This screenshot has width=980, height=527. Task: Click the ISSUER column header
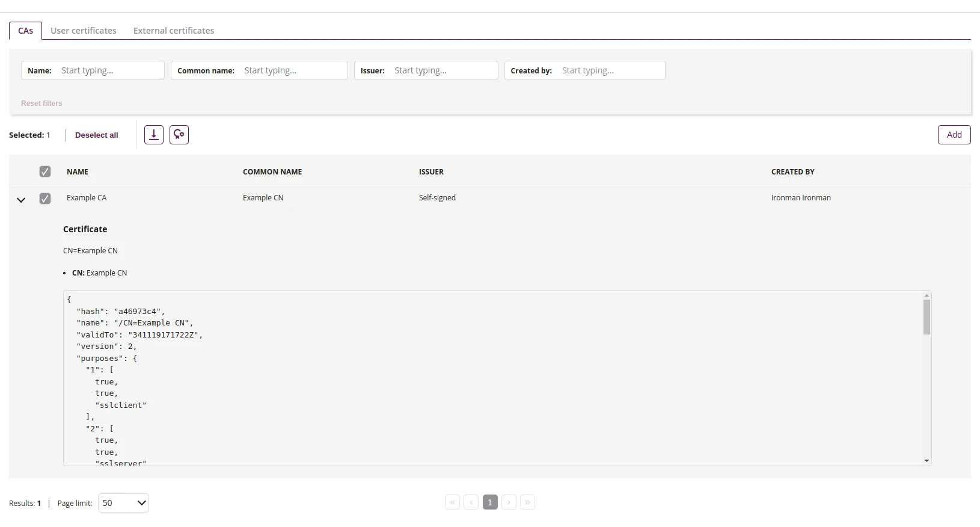click(x=431, y=172)
